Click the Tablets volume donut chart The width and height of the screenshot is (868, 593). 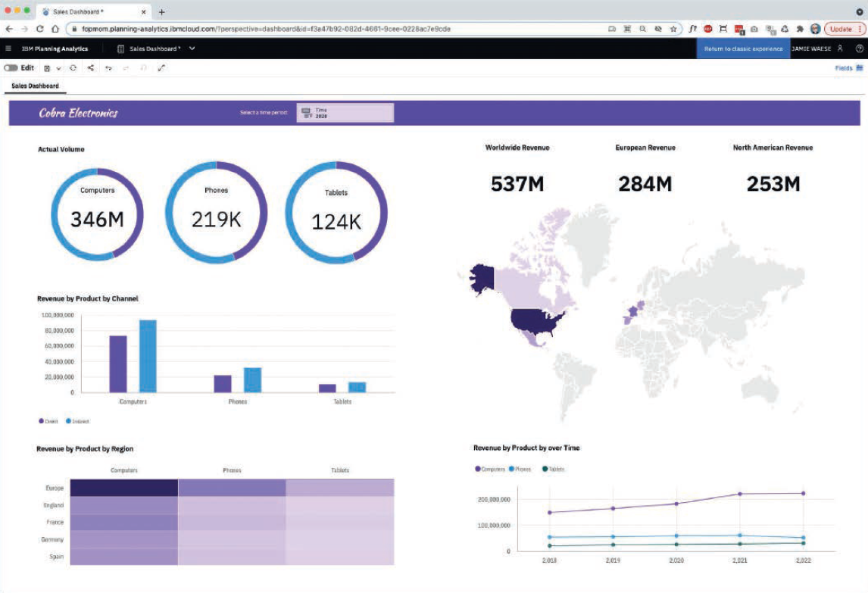coord(336,213)
